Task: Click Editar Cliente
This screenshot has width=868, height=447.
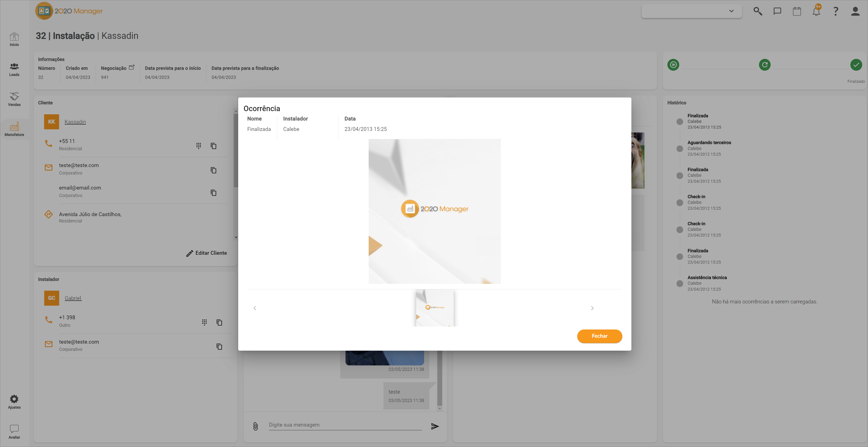Action: tap(206, 253)
